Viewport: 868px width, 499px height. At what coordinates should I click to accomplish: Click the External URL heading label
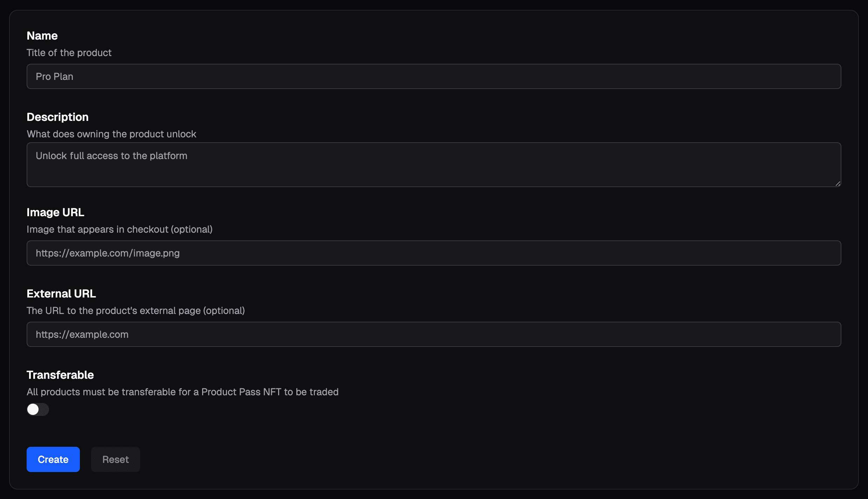coord(61,293)
